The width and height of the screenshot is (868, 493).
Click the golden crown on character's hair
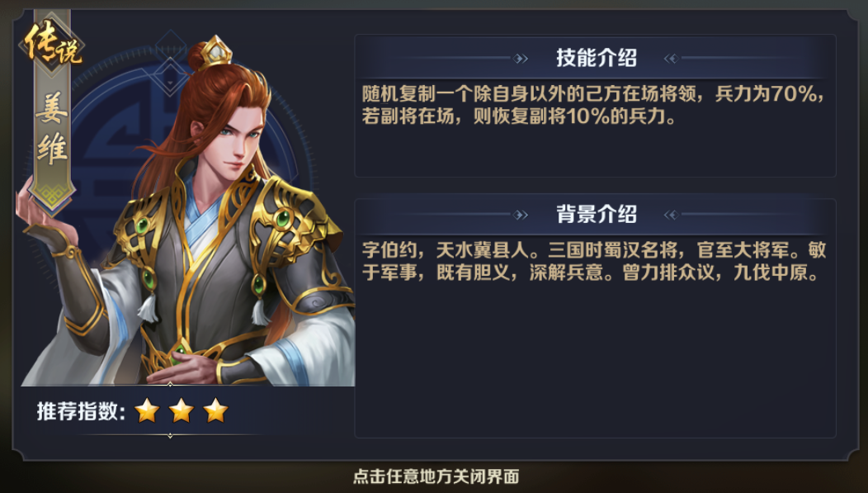click(x=216, y=53)
